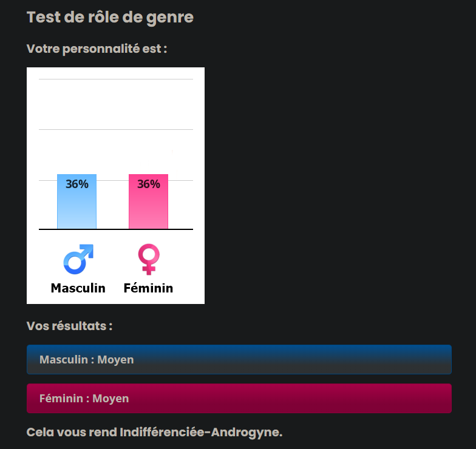This screenshot has height=449, width=476.
Task: Click the 36% label on pink bar
Action: [x=149, y=184]
